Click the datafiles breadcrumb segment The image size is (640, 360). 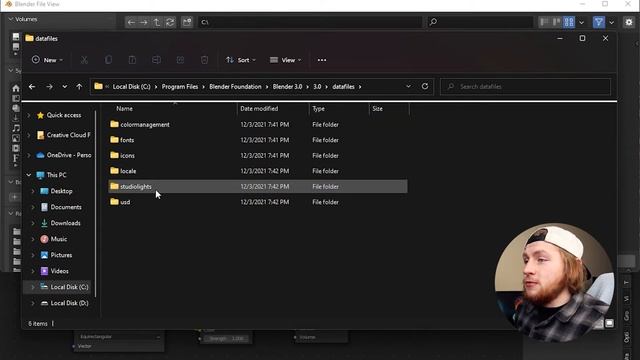click(343, 87)
